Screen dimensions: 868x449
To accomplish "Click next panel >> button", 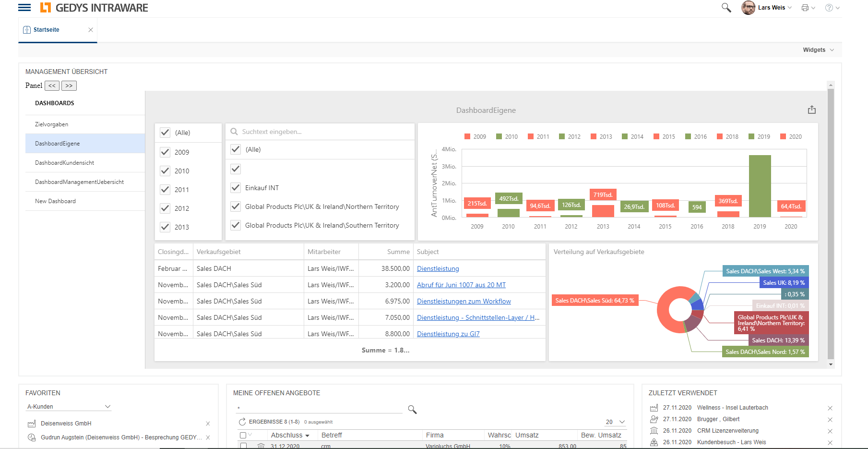I will [69, 85].
